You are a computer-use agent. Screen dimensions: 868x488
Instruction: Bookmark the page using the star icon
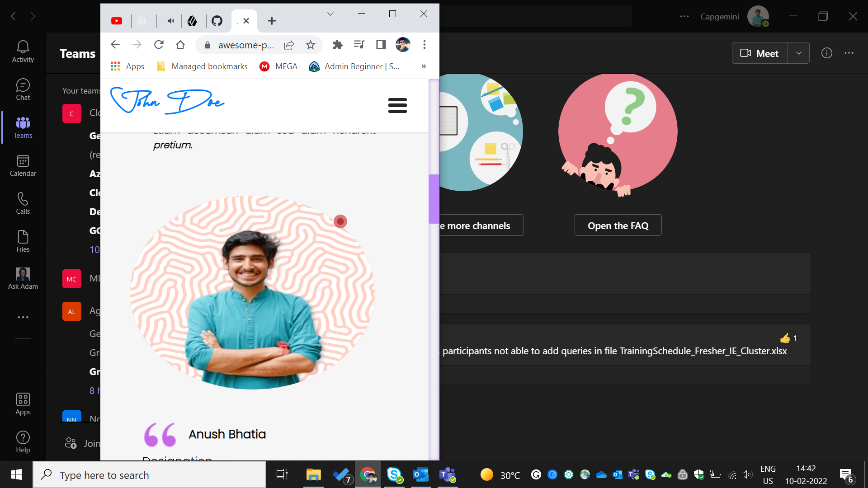(x=310, y=45)
